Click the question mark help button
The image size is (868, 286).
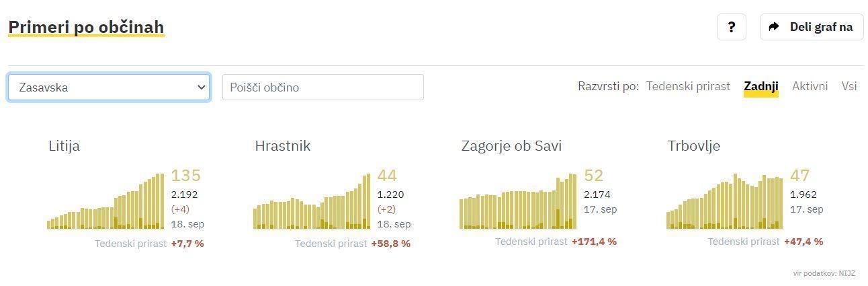pos(731,27)
